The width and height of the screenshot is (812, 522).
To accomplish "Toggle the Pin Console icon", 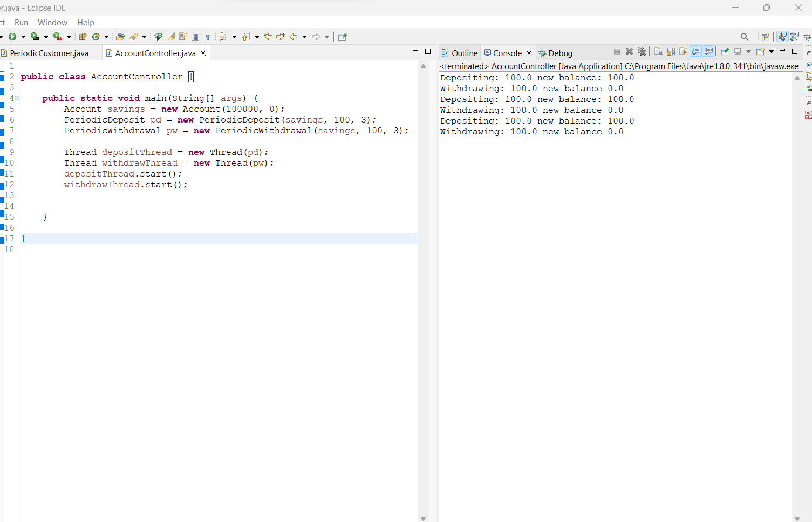I will [x=725, y=51].
